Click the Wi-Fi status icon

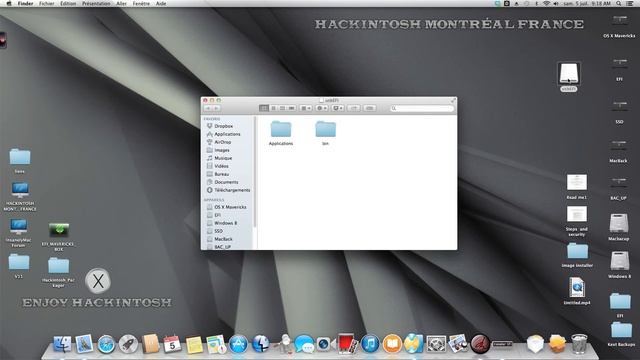pyautogui.click(x=546, y=3)
